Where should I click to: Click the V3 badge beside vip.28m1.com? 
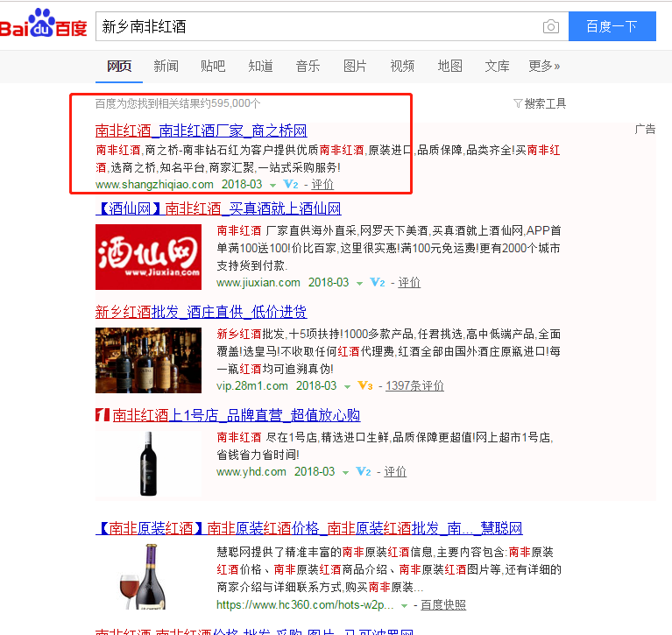coord(365,385)
